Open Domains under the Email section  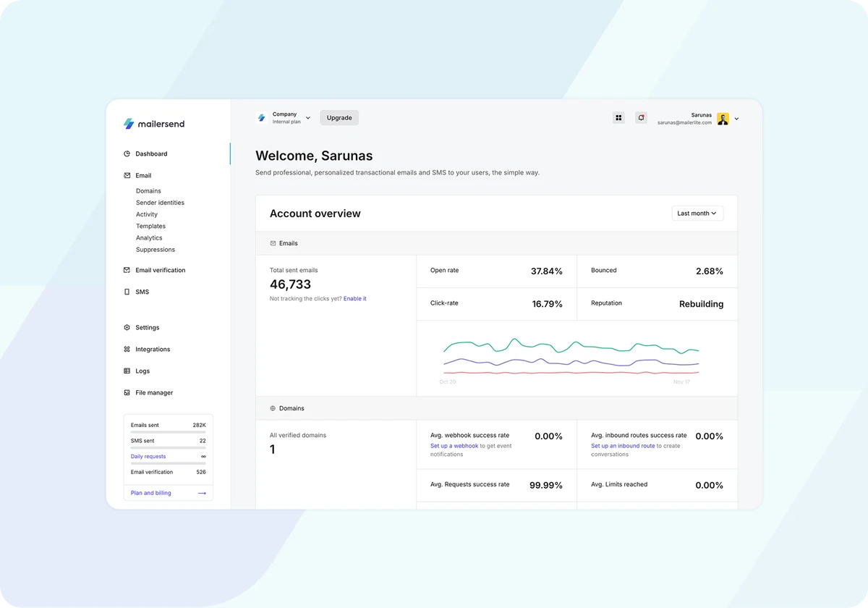pos(148,191)
